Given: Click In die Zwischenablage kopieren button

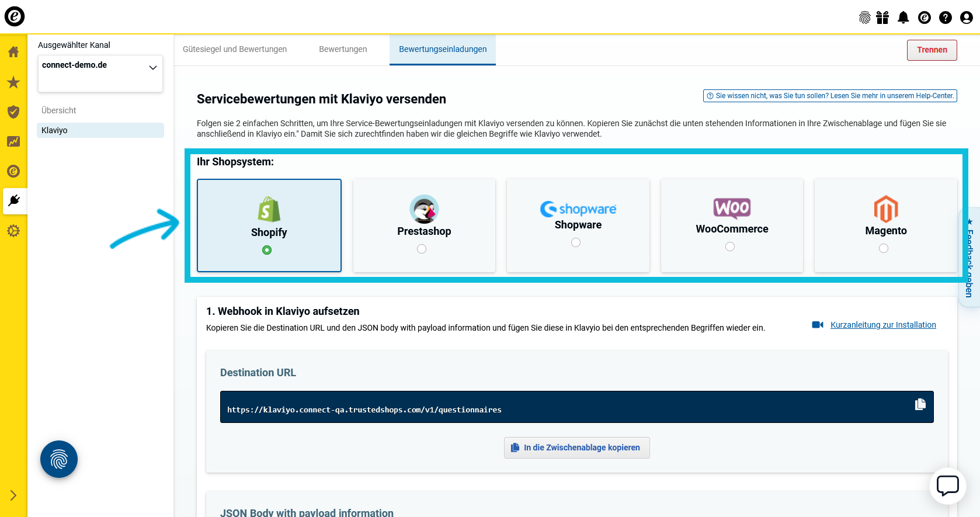Looking at the screenshot, I should pos(577,447).
